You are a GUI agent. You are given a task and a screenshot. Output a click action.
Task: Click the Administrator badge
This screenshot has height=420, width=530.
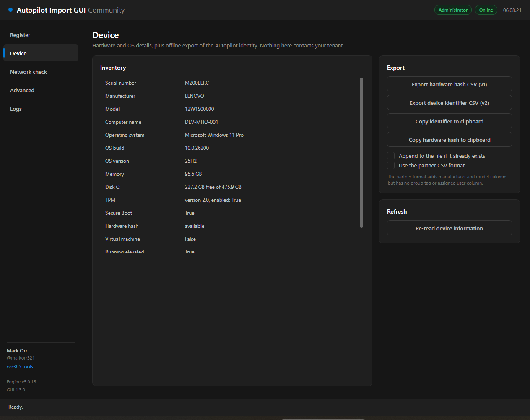click(x=453, y=10)
